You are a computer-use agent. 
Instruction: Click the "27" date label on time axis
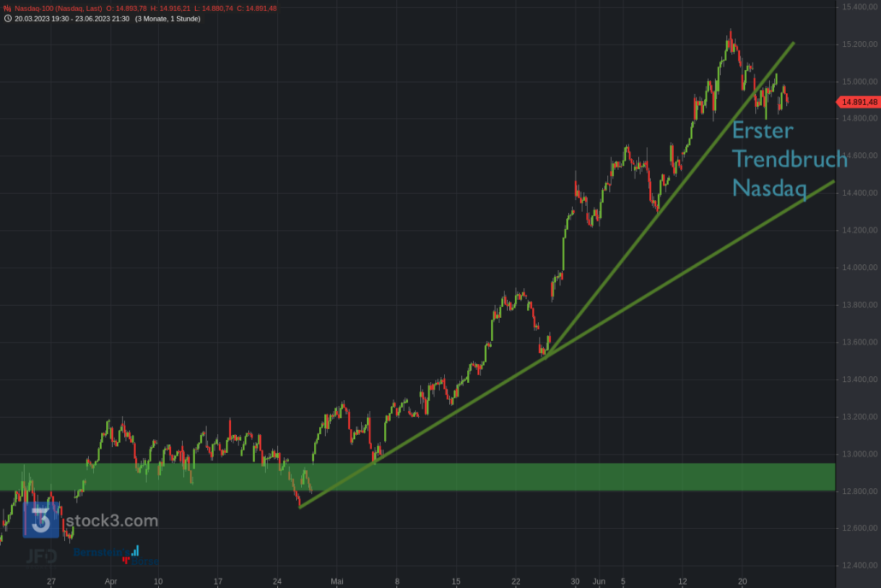pyautogui.click(x=51, y=581)
